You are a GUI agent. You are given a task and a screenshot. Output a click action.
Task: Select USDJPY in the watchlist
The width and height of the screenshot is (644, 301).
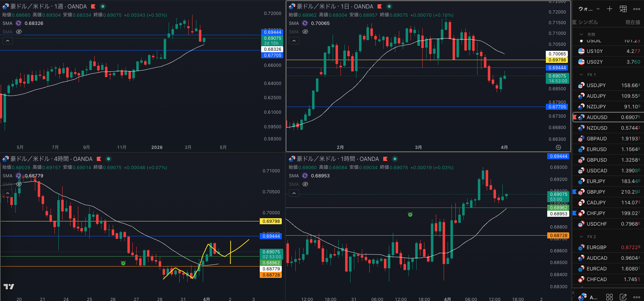point(596,85)
